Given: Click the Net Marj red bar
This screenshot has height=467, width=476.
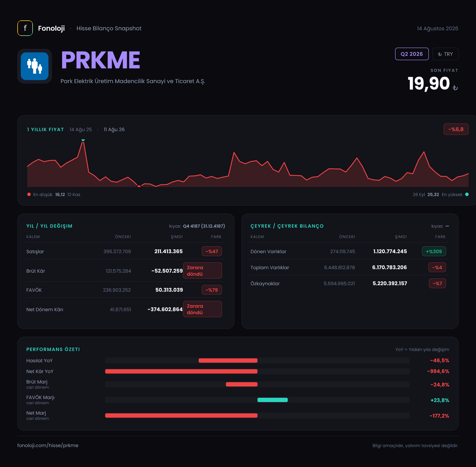Looking at the screenshot, I should pyautogui.click(x=181, y=415).
